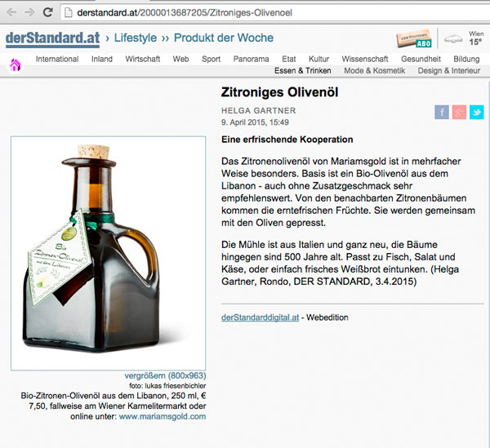
Task: Open the Kultur section
Action: click(318, 59)
